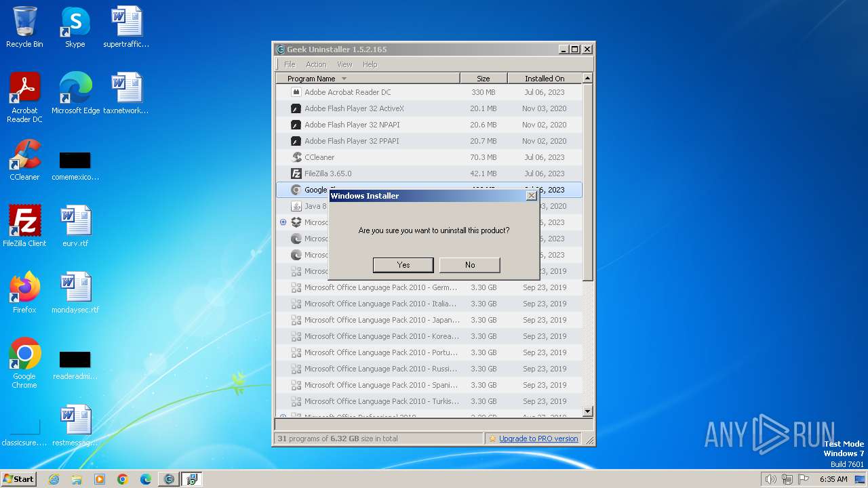Select Office Language Pack 2010 Spanish row
This screenshot has width=868, height=488.
tap(429, 385)
